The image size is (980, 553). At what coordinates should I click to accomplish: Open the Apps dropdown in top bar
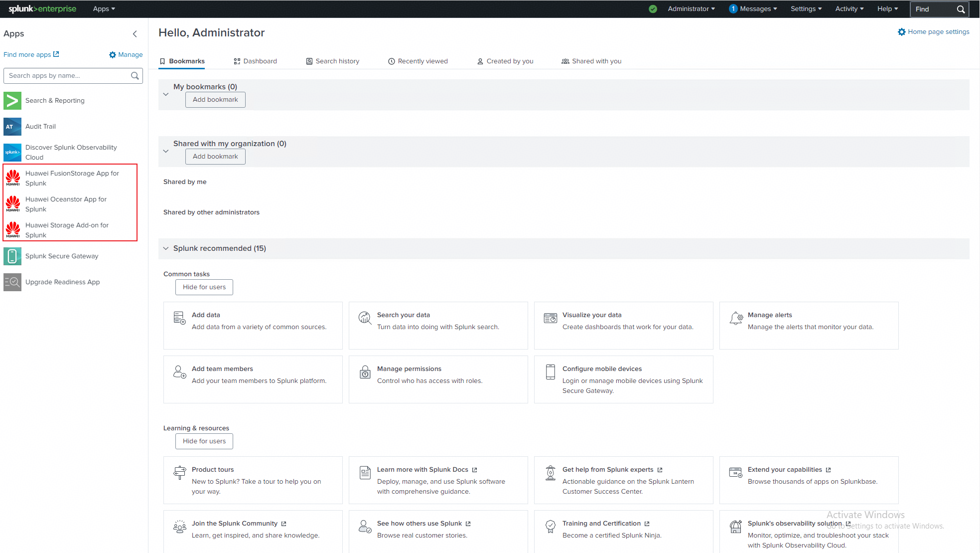click(x=104, y=9)
